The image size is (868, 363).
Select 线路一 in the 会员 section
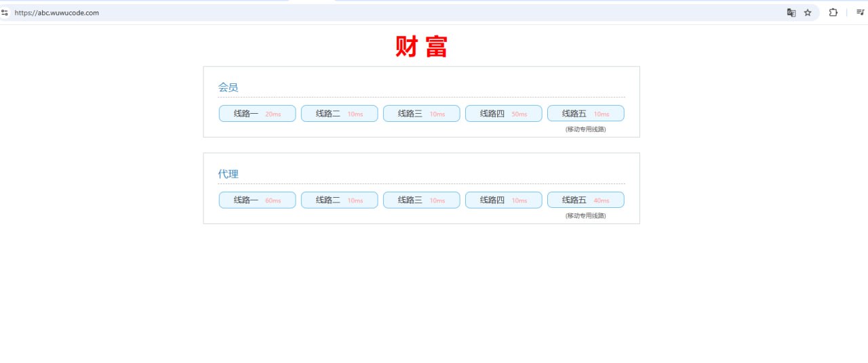pyautogui.click(x=257, y=114)
